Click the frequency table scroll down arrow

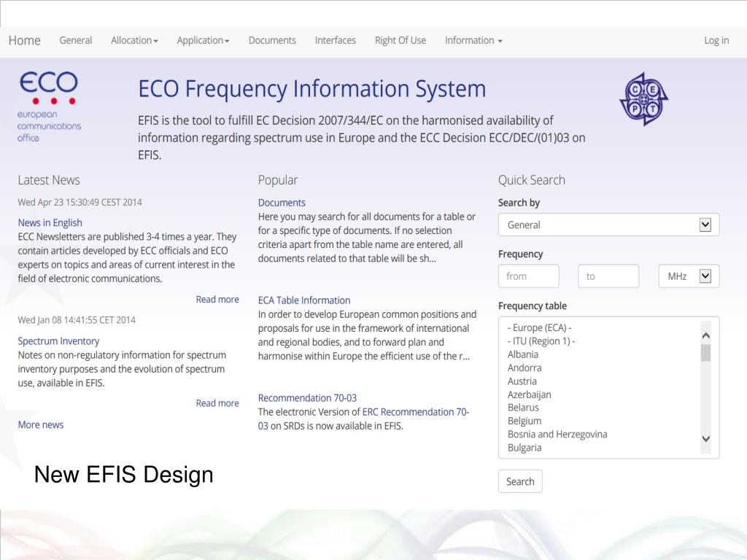point(706,438)
